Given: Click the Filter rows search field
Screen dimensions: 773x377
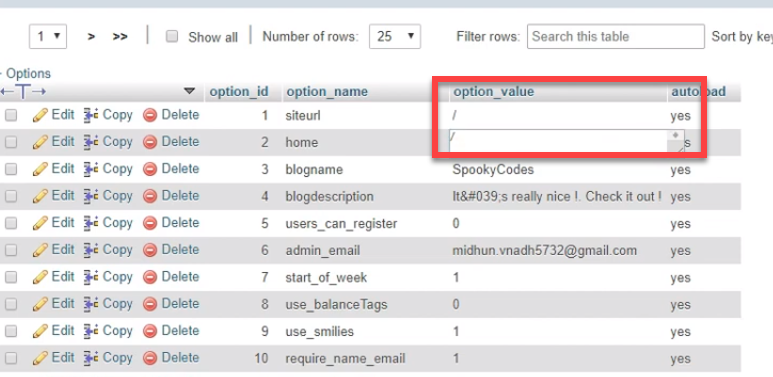Looking at the screenshot, I should coord(616,36).
